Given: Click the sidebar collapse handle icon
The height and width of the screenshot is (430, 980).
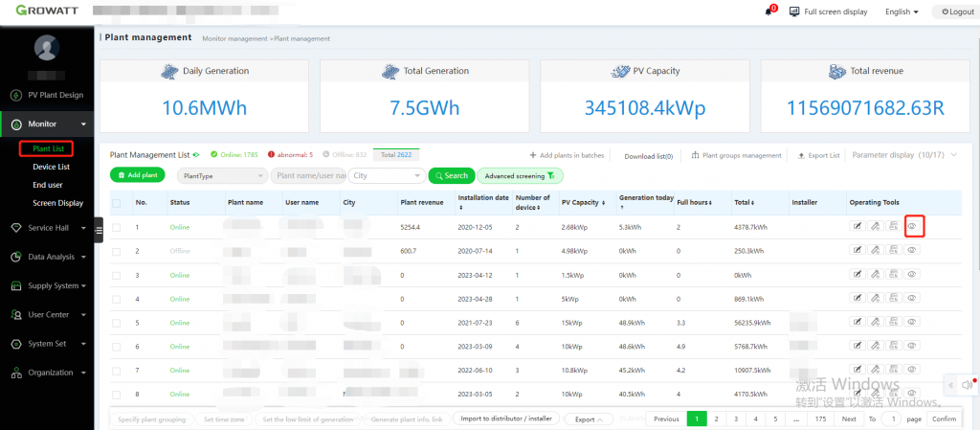Looking at the screenshot, I should 99,230.
